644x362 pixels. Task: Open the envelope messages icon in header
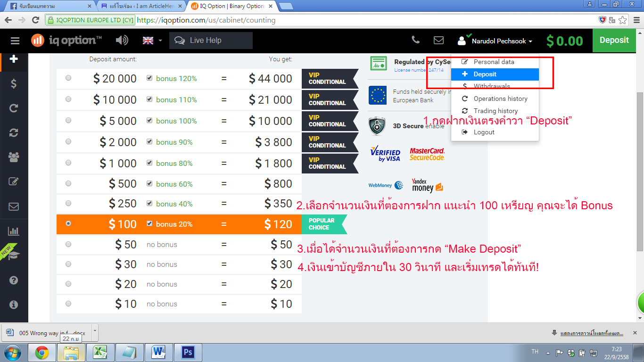438,41
